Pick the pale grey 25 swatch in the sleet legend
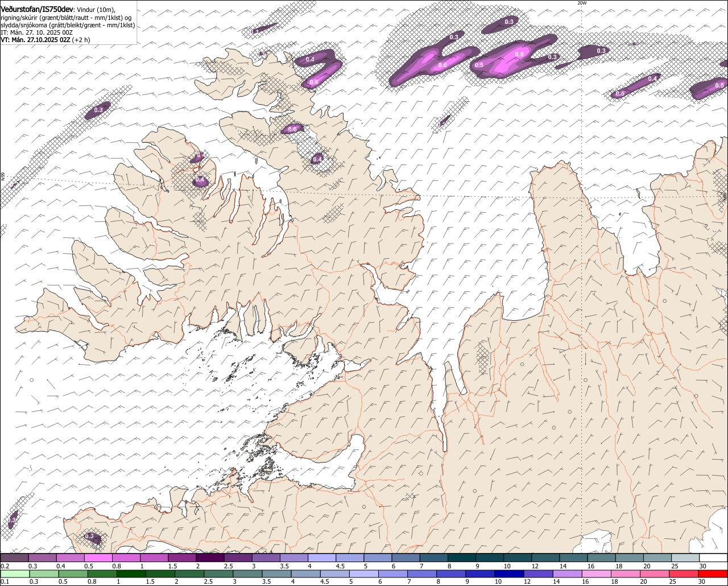728x586 pixels. [685, 558]
